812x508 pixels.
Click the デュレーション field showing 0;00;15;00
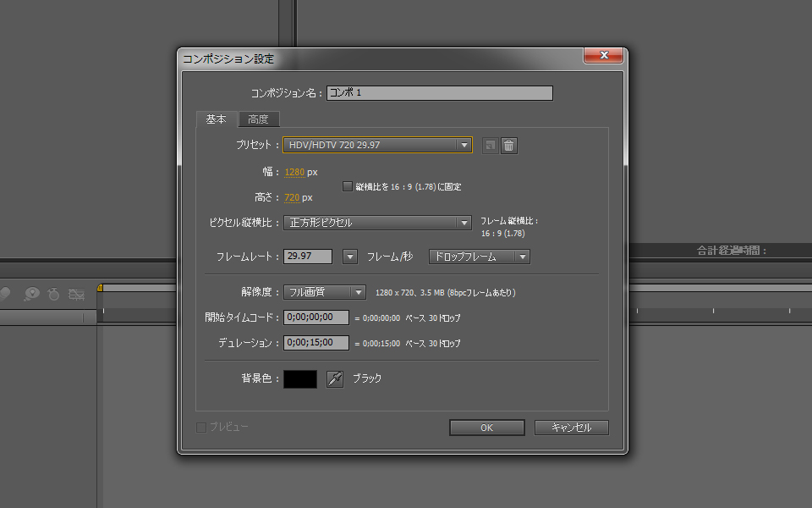pos(315,343)
